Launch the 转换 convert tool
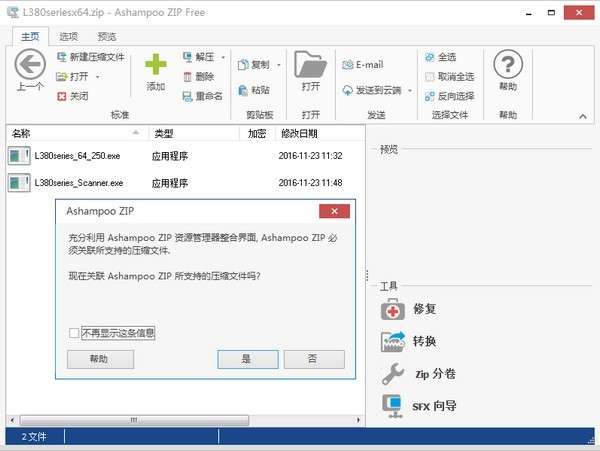The width and height of the screenshot is (600, 451). (393, 341)
